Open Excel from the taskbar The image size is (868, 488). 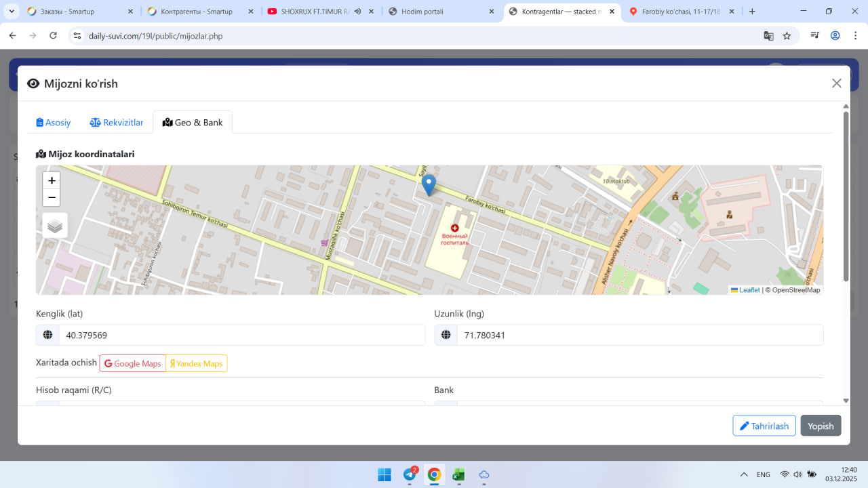click(458, 474)
